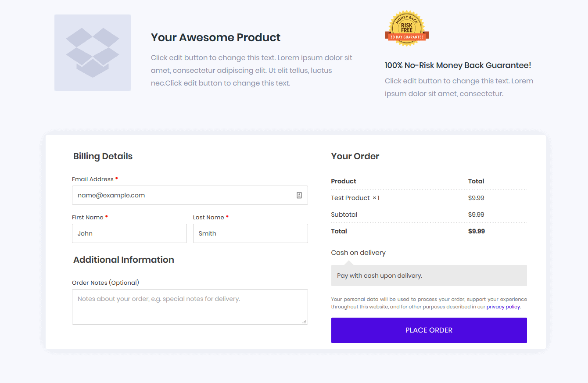Viewport: 588px width, 383px height.
Task: Click the Additional Information heading
Action: click(124, 260)
